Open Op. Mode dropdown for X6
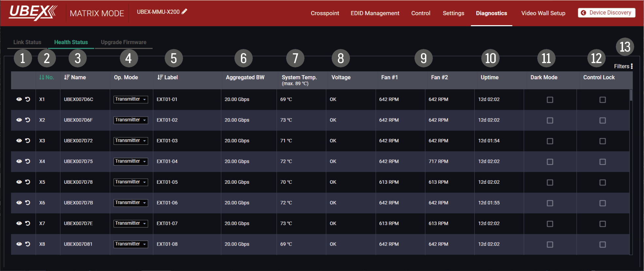This screenshot has height=271, width=644. click(131, 203)
